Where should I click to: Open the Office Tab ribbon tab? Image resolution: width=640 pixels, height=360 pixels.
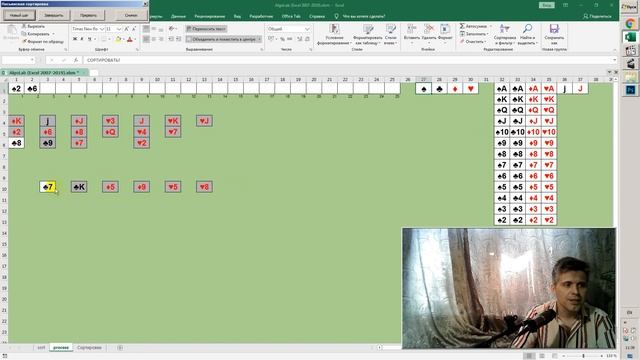click(291, 16)
